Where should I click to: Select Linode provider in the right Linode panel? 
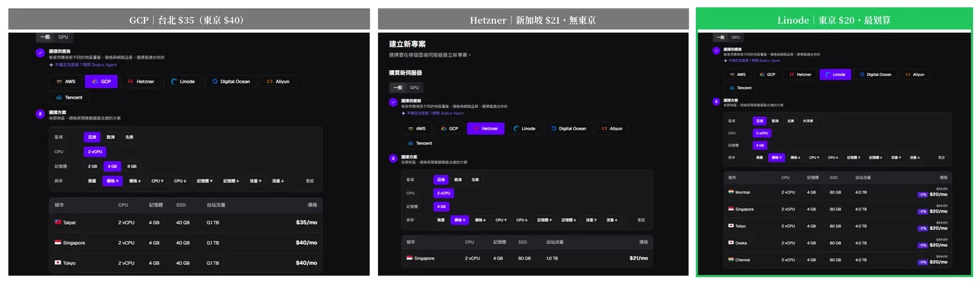[x=835, y=75]
